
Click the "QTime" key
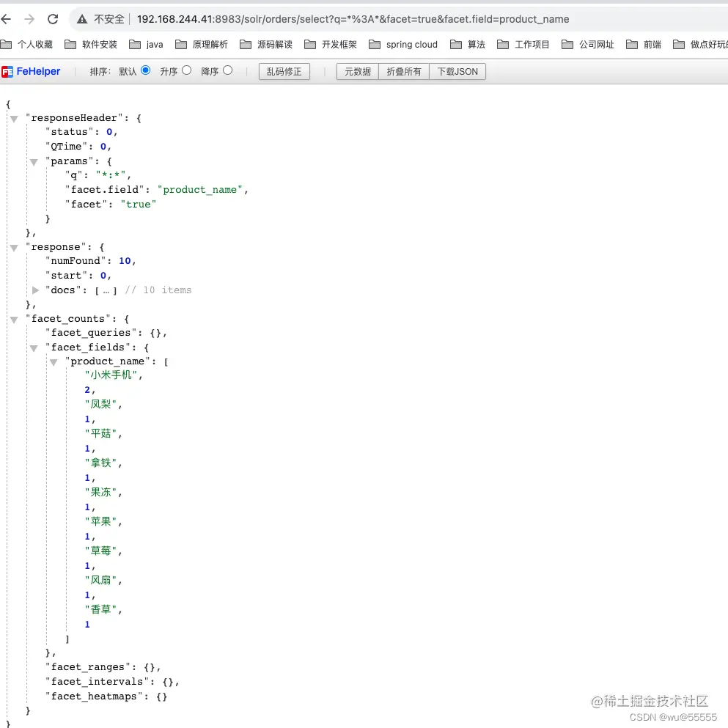66,147
